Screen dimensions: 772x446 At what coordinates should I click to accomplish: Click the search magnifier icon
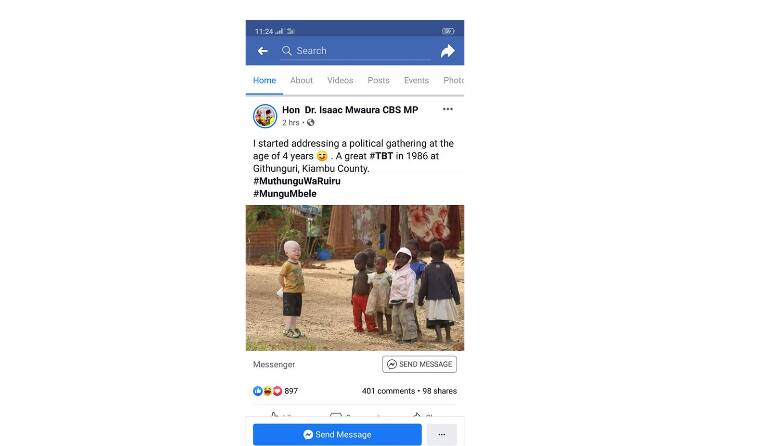tap(287, 51)
